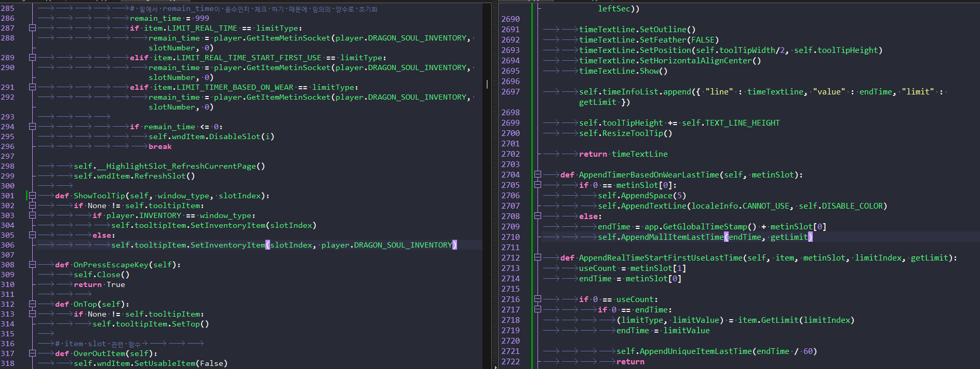Viewport: 980px width, 369px height.
Task: Place cursor on 'remain_time = 999' line
Action: coord(169,18)
